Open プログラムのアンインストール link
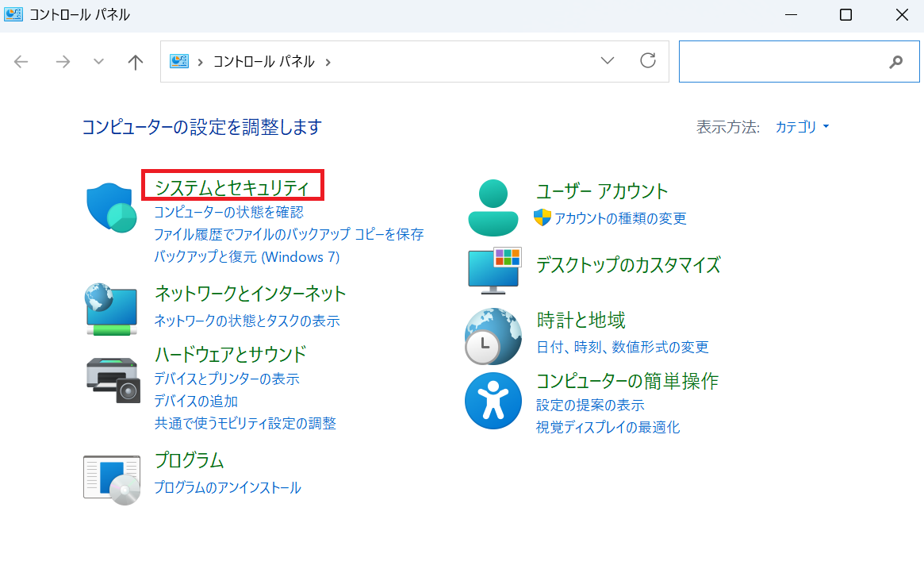Viewport: 924px width, 573px height. coord(227,487)
